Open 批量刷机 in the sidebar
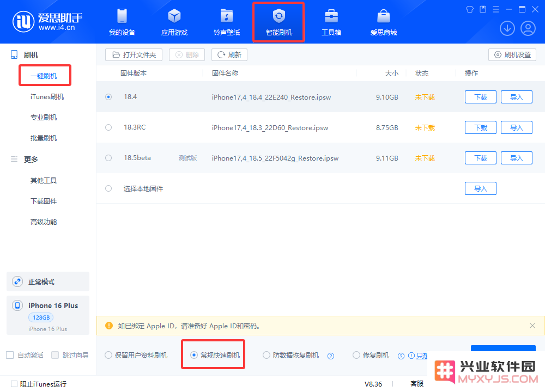This screenshot has width=545, height=392. [44, 138]
